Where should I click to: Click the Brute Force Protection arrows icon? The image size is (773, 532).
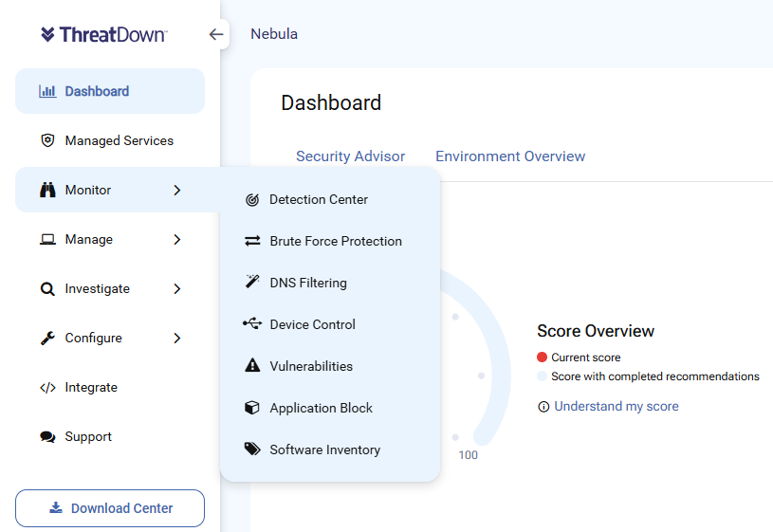252,241
